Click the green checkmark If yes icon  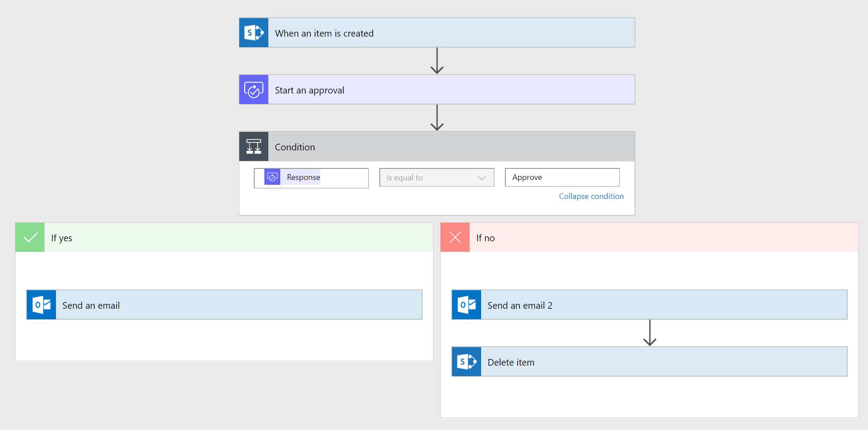[x=30, y=238]
